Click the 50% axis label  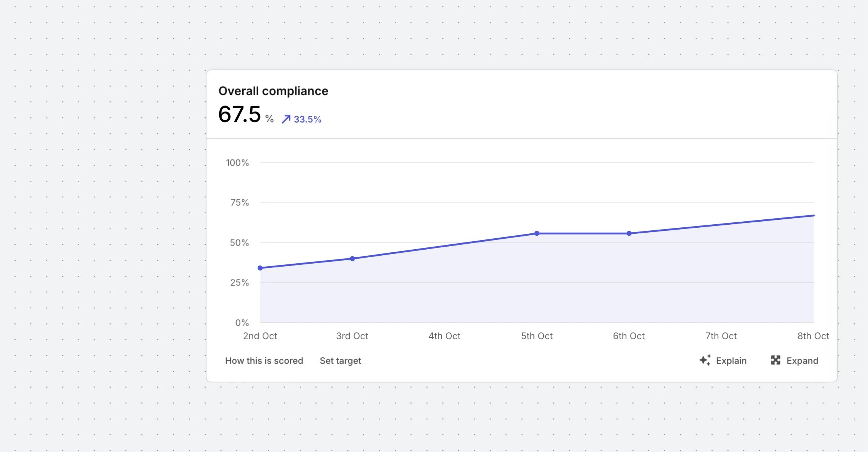[239, 242]
